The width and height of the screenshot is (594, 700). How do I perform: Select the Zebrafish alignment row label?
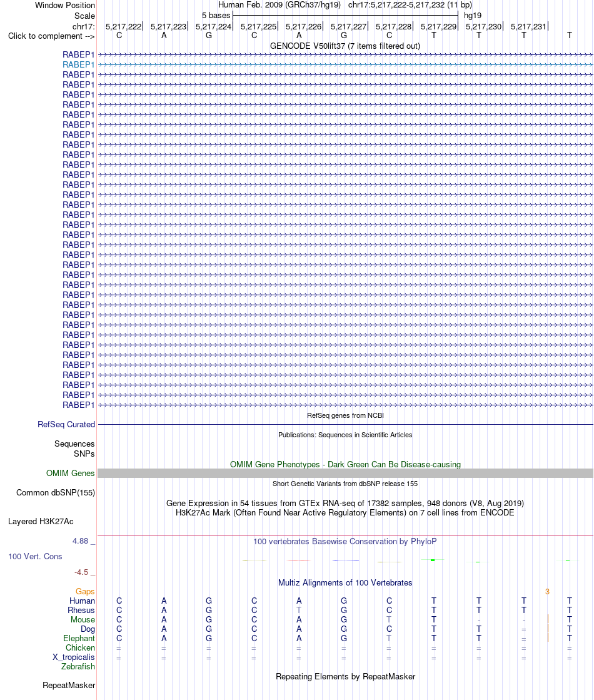[x=78, y=666]
